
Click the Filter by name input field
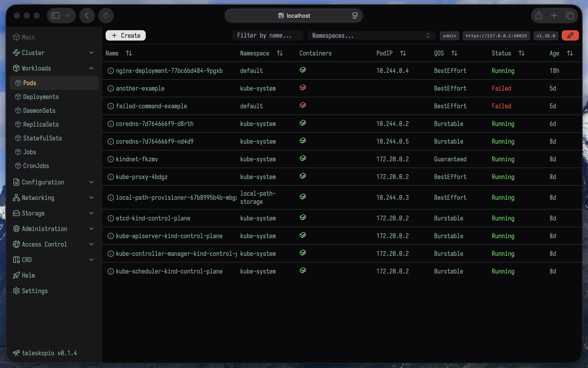click(268, 36)
